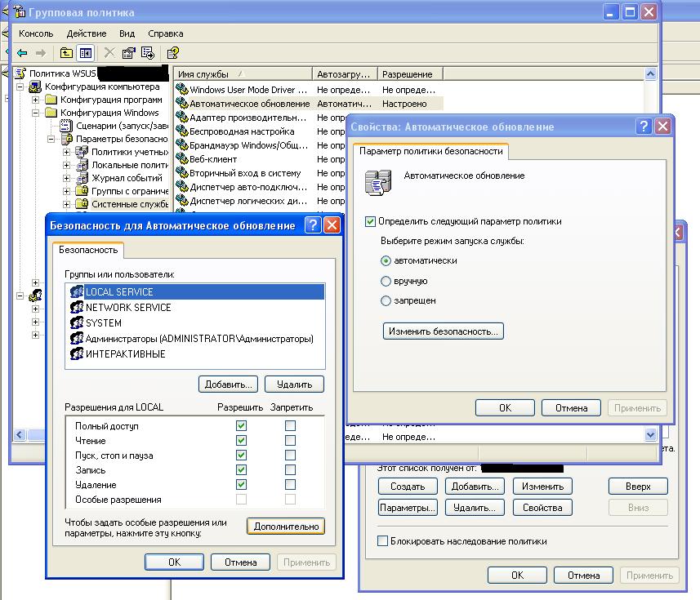Screen dimensions: 700x600
Task: Click the LOCAL SERVICE user icon
Action: pyautogui.click(x=77, y=291)
